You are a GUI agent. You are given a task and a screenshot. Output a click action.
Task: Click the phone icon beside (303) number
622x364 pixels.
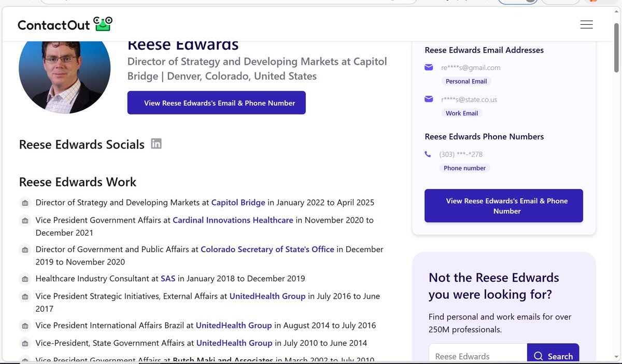(x=428, y=154)
